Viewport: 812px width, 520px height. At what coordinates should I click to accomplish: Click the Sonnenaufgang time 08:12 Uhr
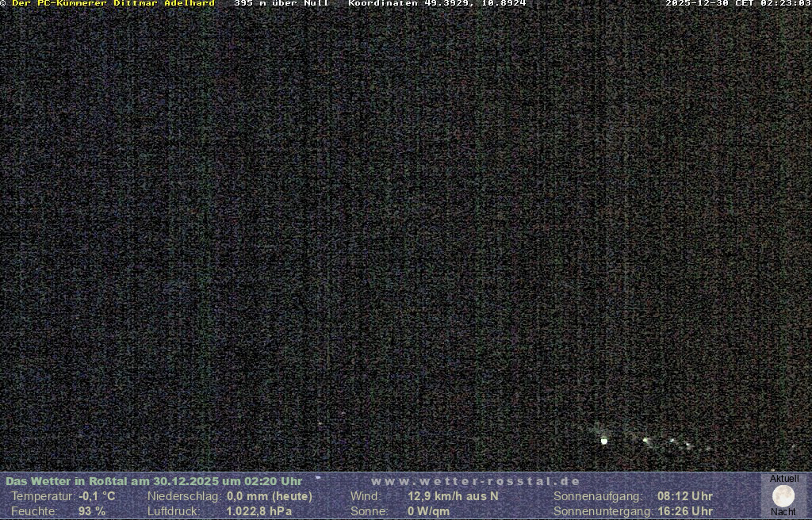(x=684, y=496)
